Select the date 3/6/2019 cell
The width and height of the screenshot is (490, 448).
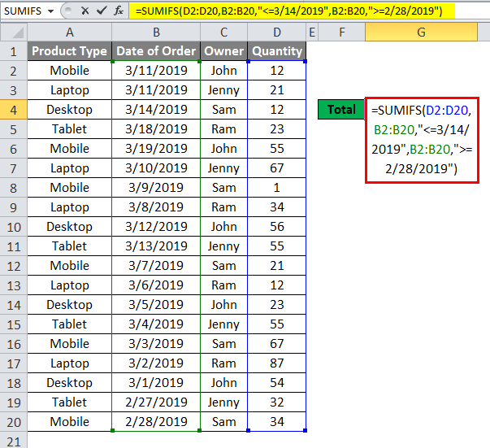tap(156, 285)
